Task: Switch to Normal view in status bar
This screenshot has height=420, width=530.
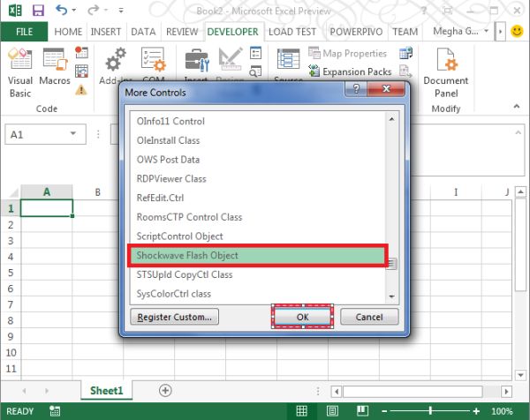Action: [301, 411]
